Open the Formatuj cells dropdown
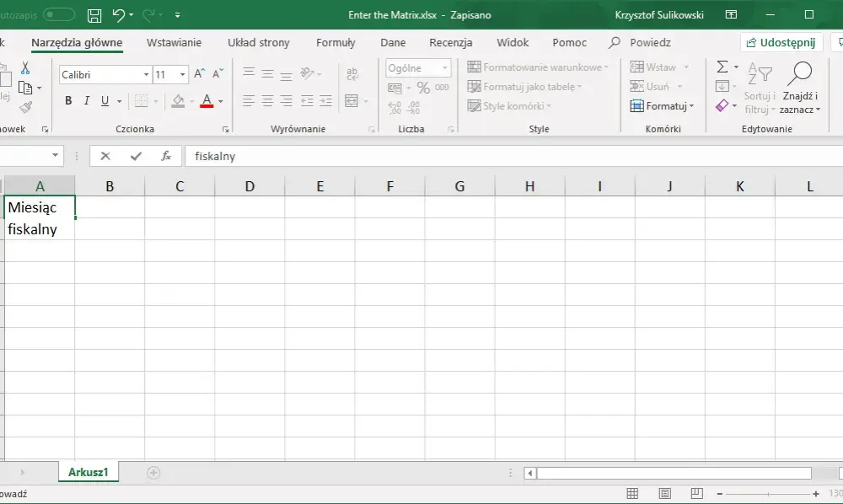The width and height of the screenshot is (843, 504). [x=662, y=106]
